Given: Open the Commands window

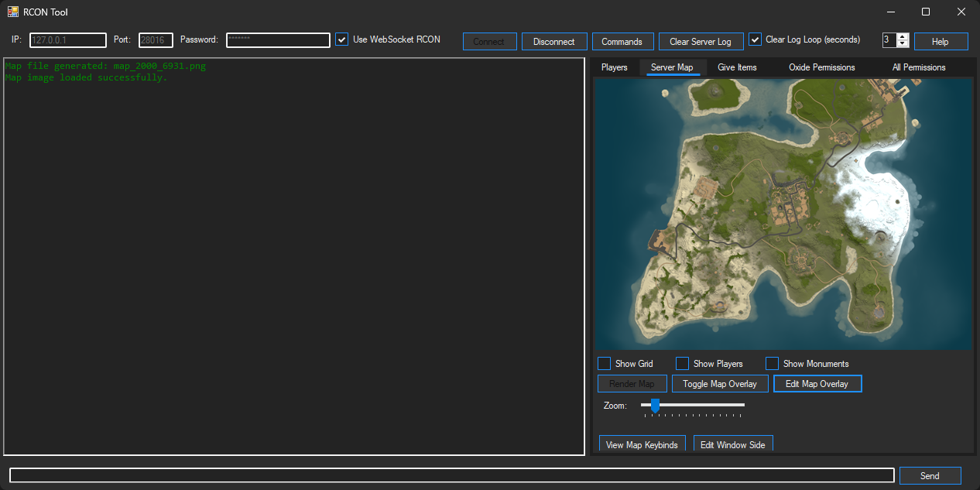Looking at the screenshot, I should click(622, 42).
